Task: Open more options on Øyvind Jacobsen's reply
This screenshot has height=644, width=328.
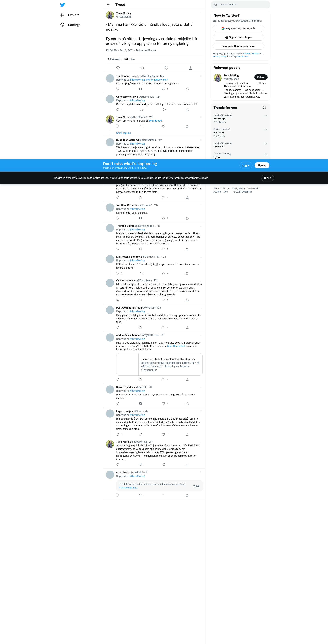Action: pos(201,280)
